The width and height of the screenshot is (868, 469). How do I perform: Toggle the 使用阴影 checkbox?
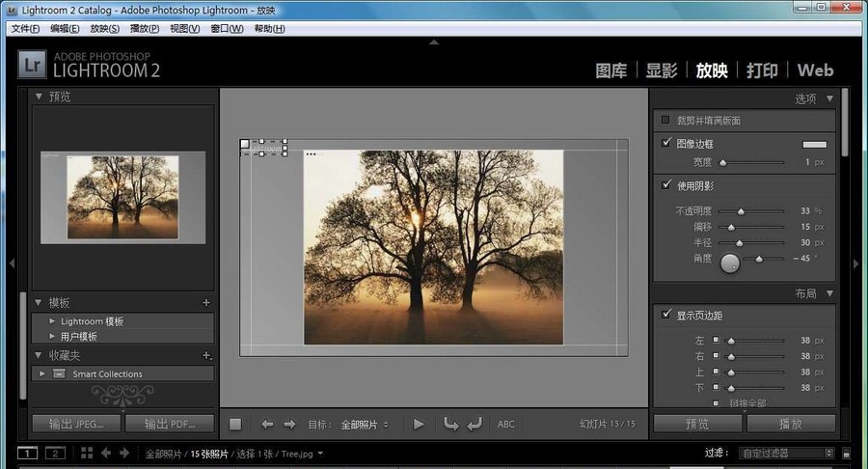[665, 184]
